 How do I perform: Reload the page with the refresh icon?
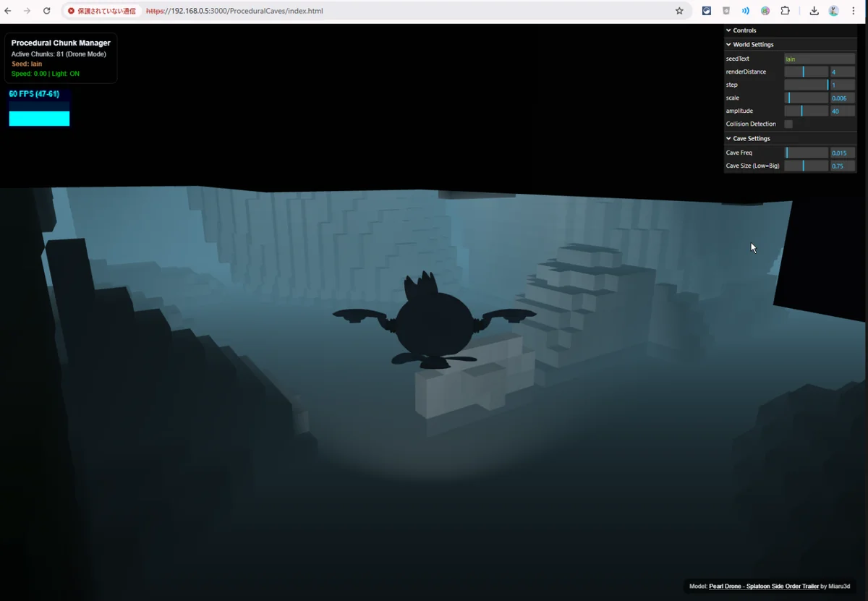point(47,11)
